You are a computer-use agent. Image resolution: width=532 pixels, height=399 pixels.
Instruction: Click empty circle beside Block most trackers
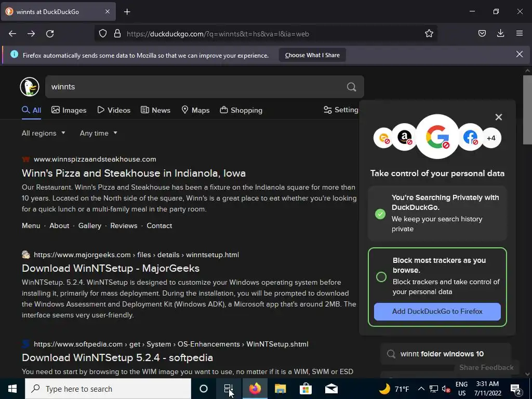click(x=381, y=277)
